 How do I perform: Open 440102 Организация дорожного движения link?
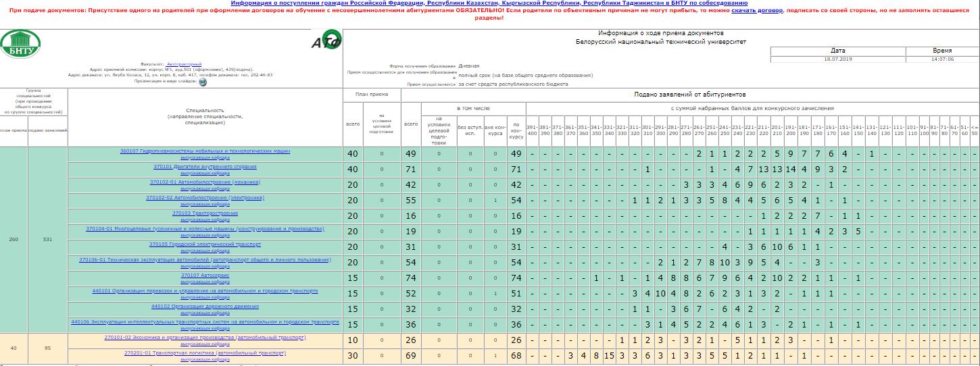click(x=205, y=306)
